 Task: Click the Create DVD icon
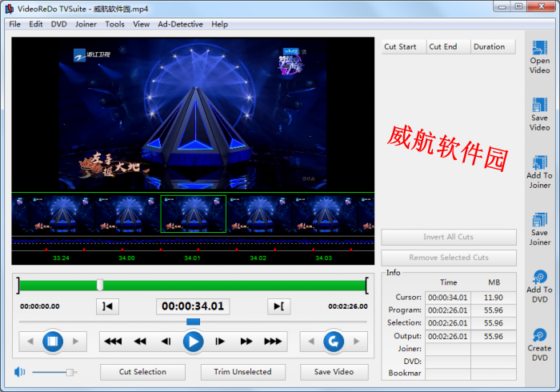(x=540, y=345)
